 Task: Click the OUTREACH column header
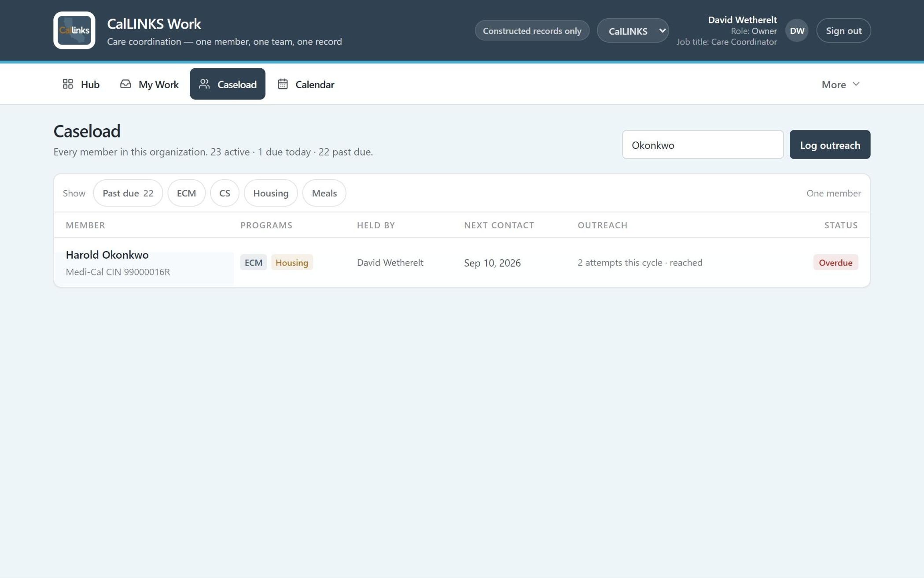tap(603, 225)
